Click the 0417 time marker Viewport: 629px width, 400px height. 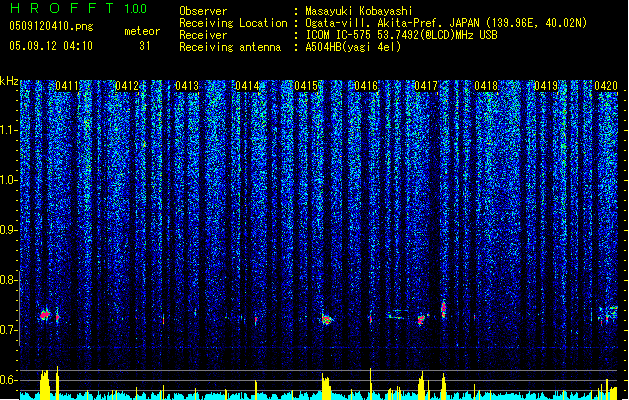426,86
